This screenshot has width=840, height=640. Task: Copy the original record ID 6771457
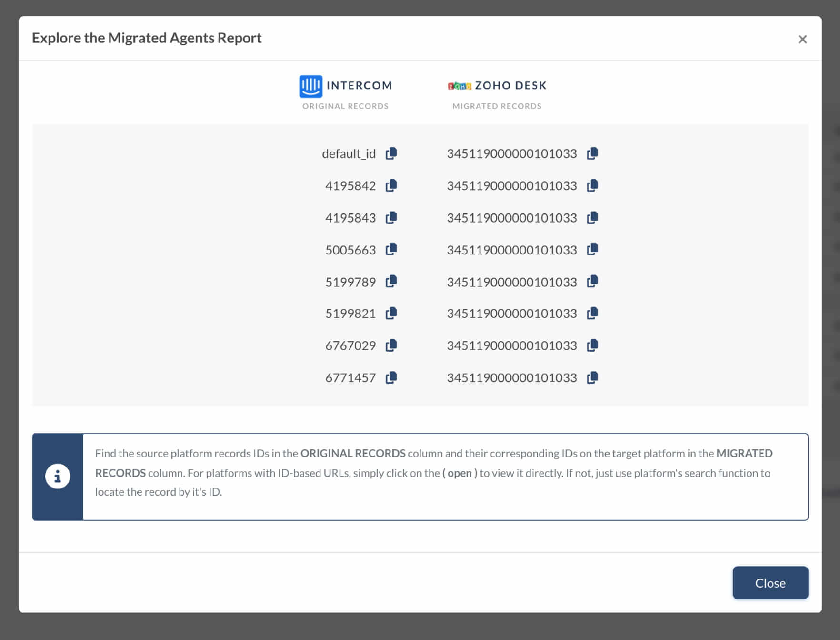coord(391,377)
